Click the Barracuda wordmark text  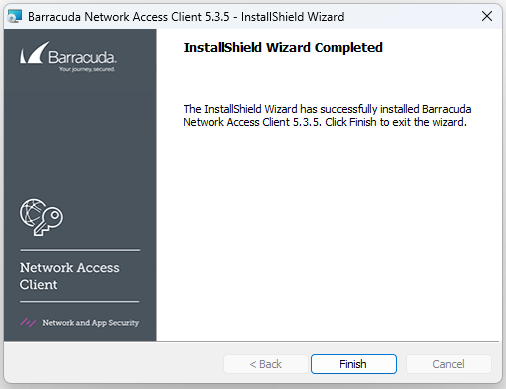point(82,57)
